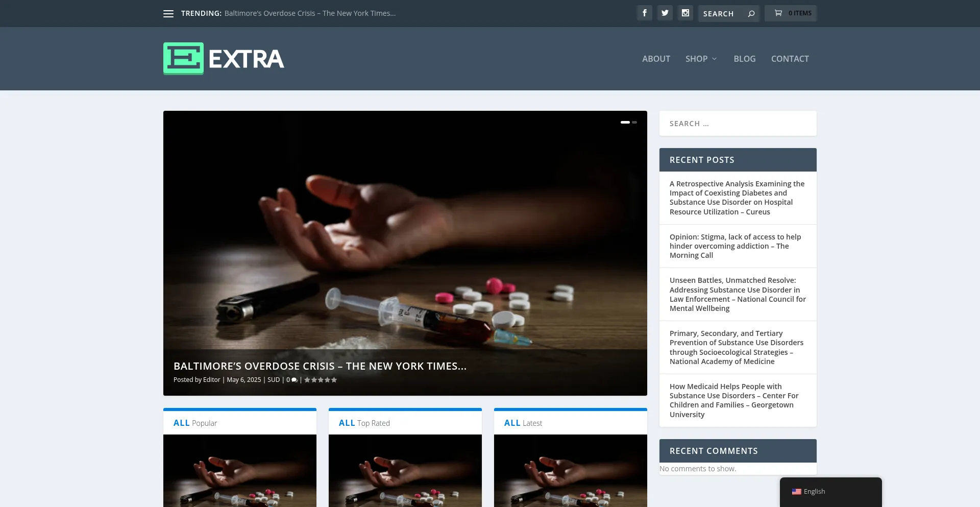Click the sidebar Search input field
This screenshot has width=980, height=507.
point(738,124)
